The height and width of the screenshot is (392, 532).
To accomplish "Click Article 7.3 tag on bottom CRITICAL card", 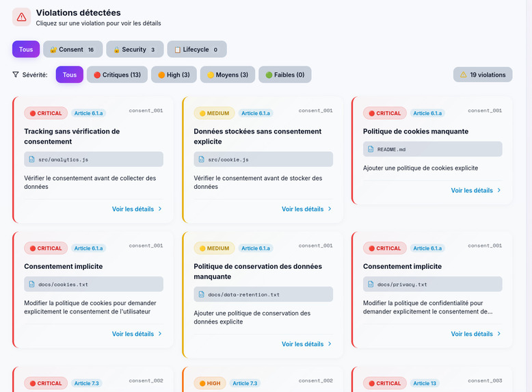I will tap(87, 384).
